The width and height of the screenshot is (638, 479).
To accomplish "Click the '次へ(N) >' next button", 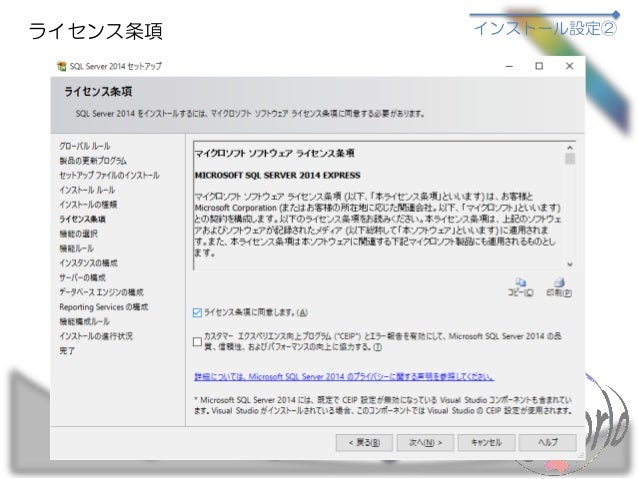I will tap(425, 442).
